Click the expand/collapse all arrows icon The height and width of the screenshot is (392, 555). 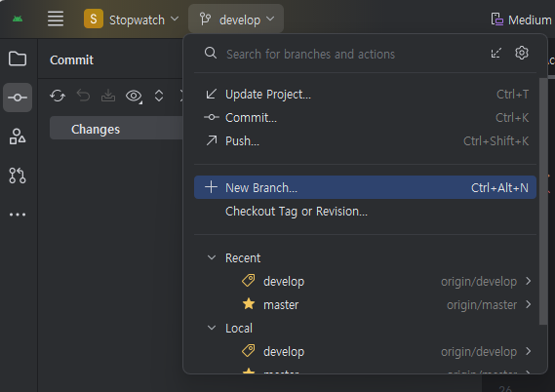pos(159,96)
